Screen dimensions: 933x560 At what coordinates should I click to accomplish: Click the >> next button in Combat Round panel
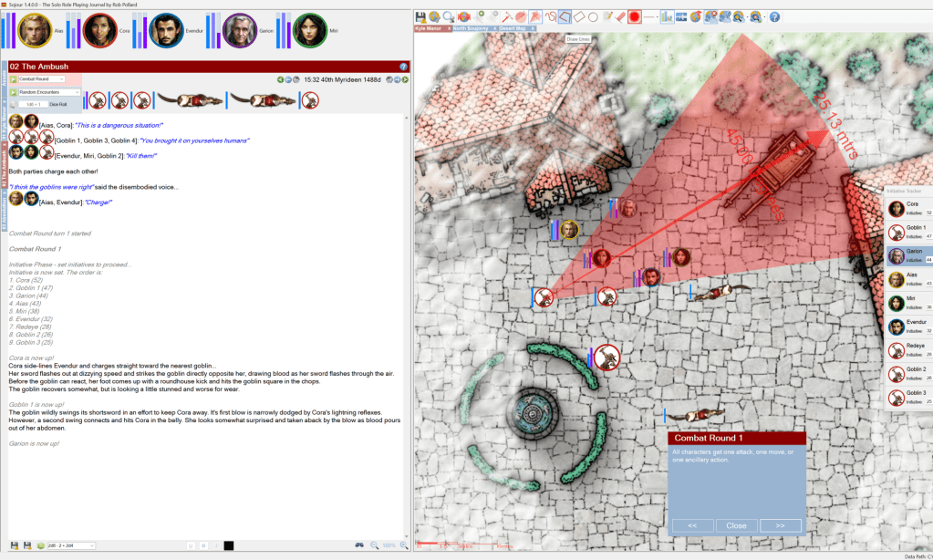(x=780, y=525)
